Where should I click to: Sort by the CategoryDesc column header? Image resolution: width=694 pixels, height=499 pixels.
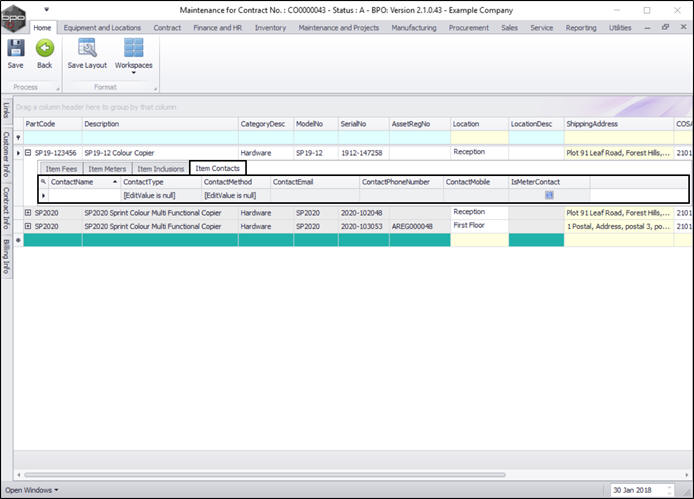[x=266, y=124]
